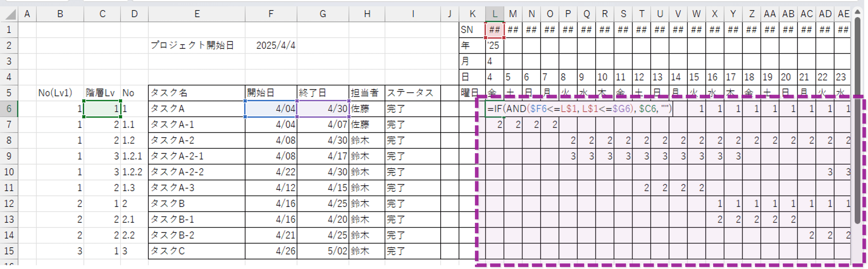This screenshot has height=269, width=868.
Task: Click the 担当者 header cell
Action: [x=367, y=93]
